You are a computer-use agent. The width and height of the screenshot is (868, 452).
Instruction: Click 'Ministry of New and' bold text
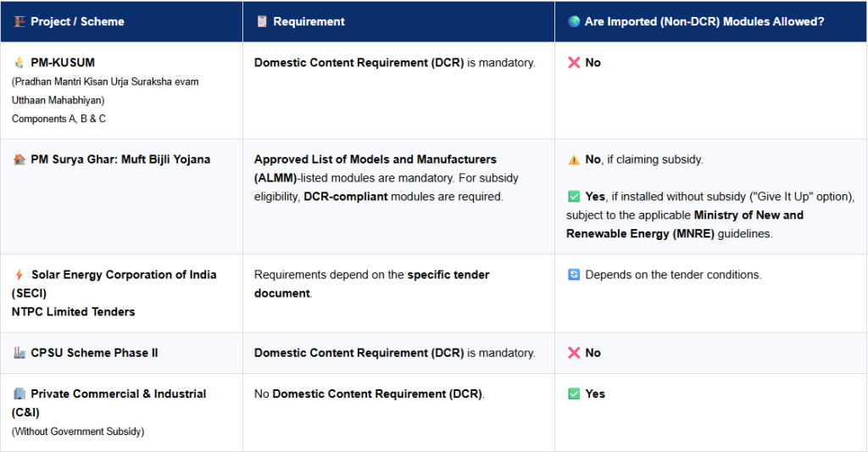(748, 215)
